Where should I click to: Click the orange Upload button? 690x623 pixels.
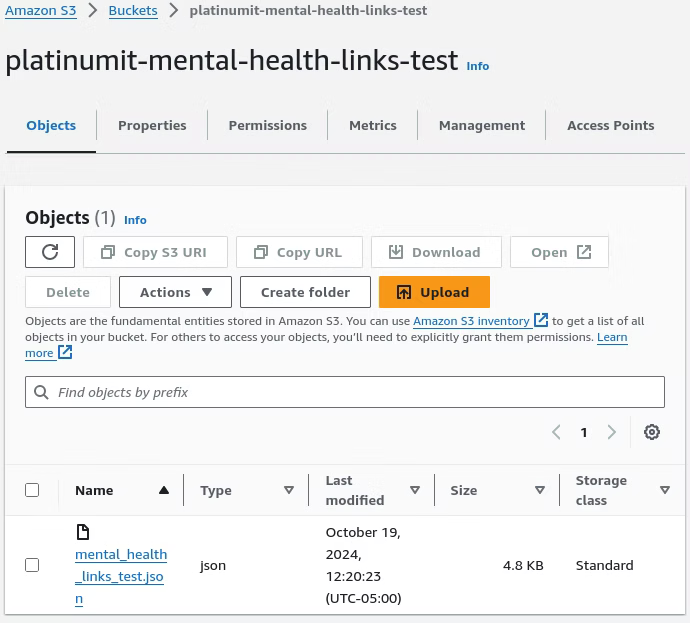click(434, 292)
